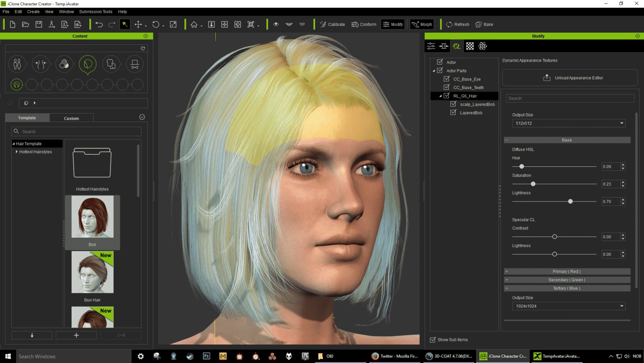
Task: Open the Submission Tools menu
Action: pos(95,12)
